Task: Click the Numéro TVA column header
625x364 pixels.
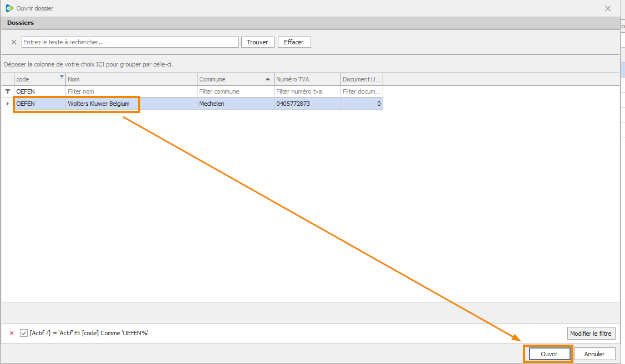Action: (307, 79)
